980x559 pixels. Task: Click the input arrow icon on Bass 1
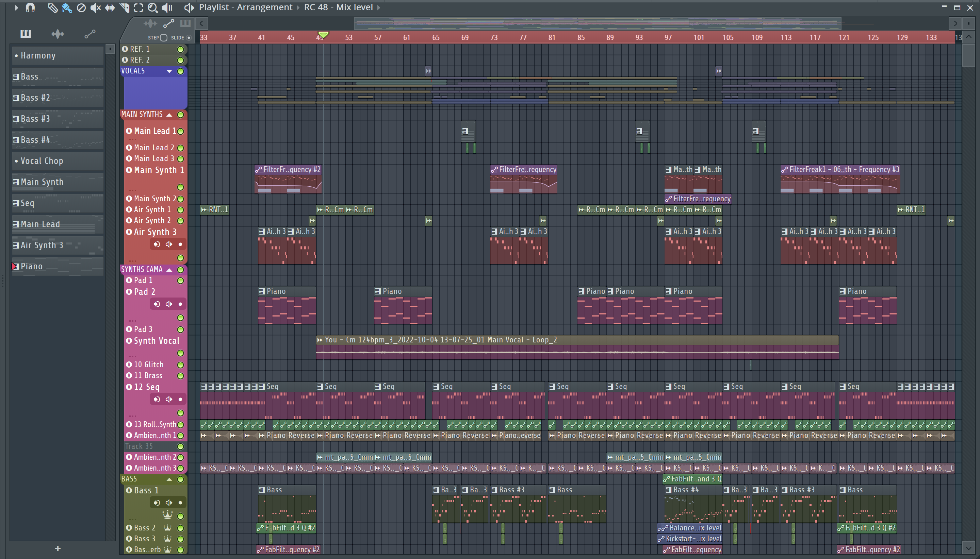[157, 503]
